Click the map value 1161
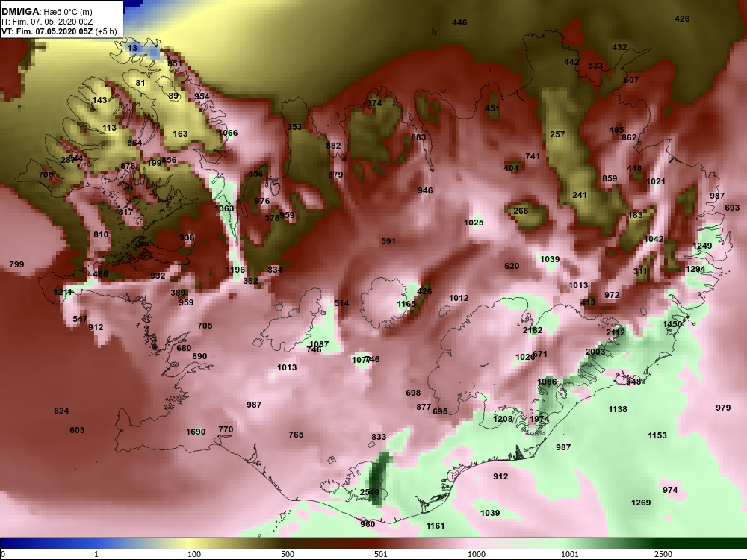This screenshot has height=560, width=747. [435, 525]
